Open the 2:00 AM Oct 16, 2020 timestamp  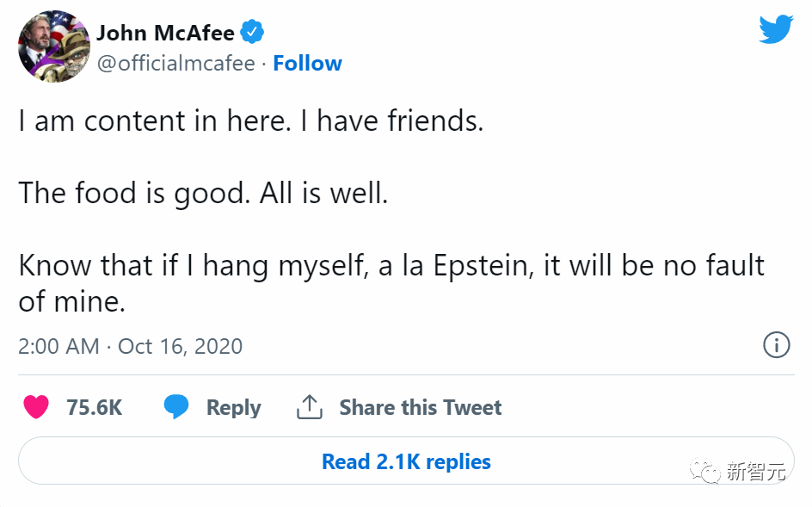pyautogui.click(x=130, y=346)
